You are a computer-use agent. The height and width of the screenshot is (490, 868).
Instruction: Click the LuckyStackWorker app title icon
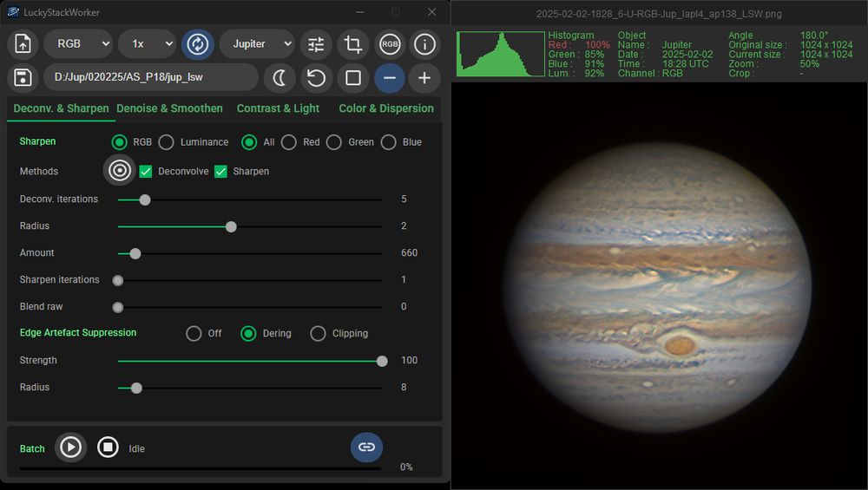pos(13,12)
